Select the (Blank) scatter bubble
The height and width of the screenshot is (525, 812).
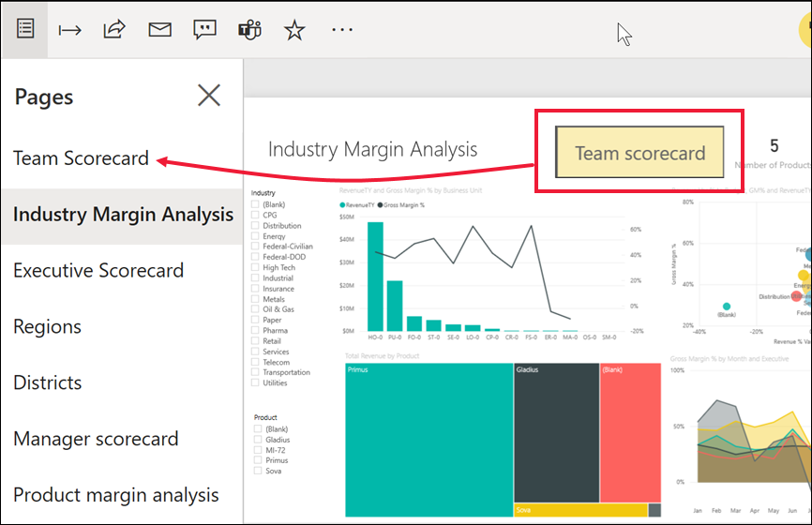pos(727,307)
